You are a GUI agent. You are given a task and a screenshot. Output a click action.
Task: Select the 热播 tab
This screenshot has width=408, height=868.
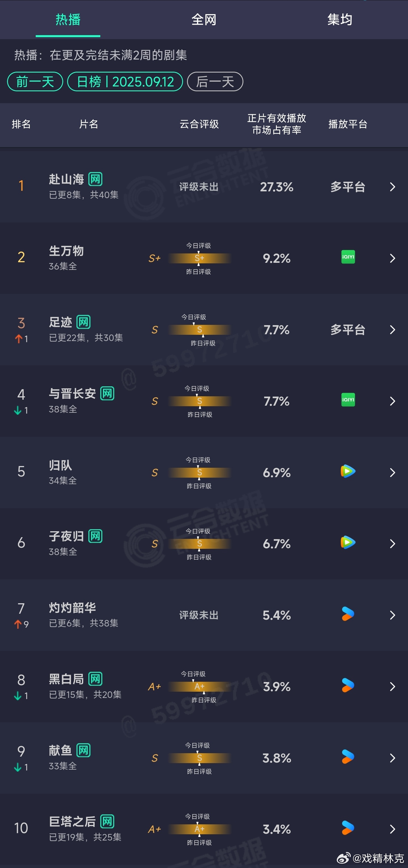(x=68, y=20)
